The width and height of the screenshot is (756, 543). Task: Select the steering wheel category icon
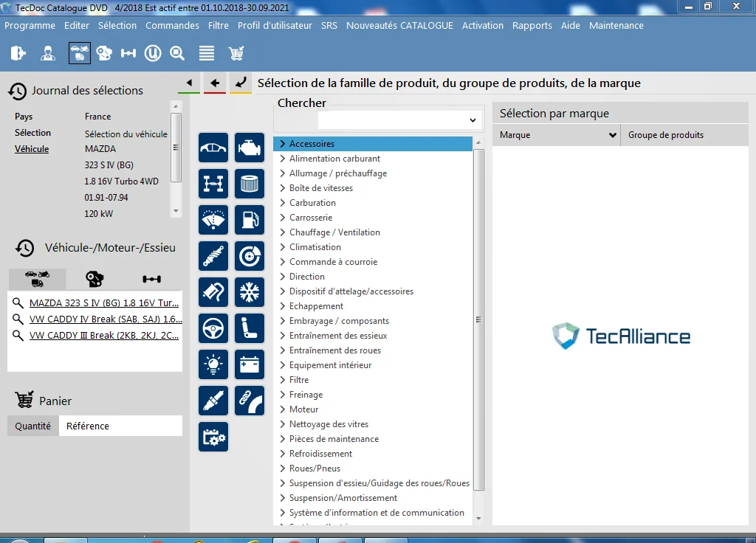[213, 328]
